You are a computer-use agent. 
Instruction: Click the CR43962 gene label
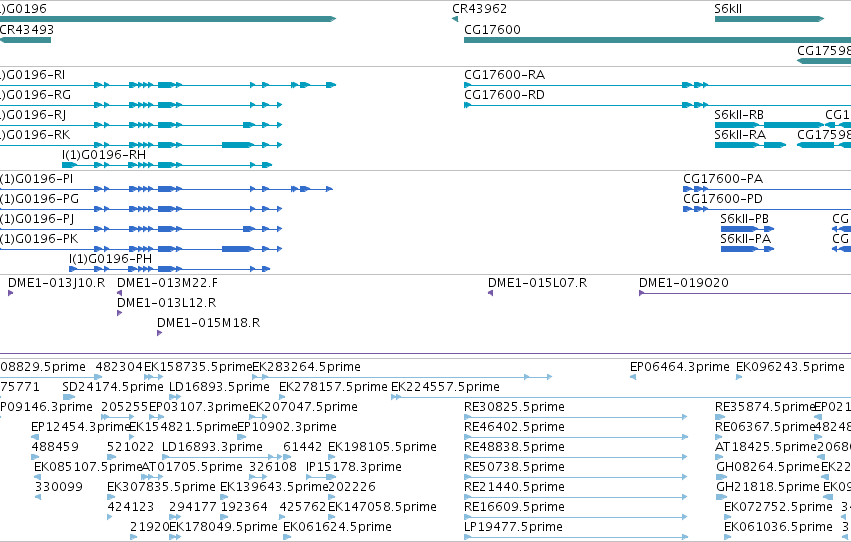coord(479,9)
